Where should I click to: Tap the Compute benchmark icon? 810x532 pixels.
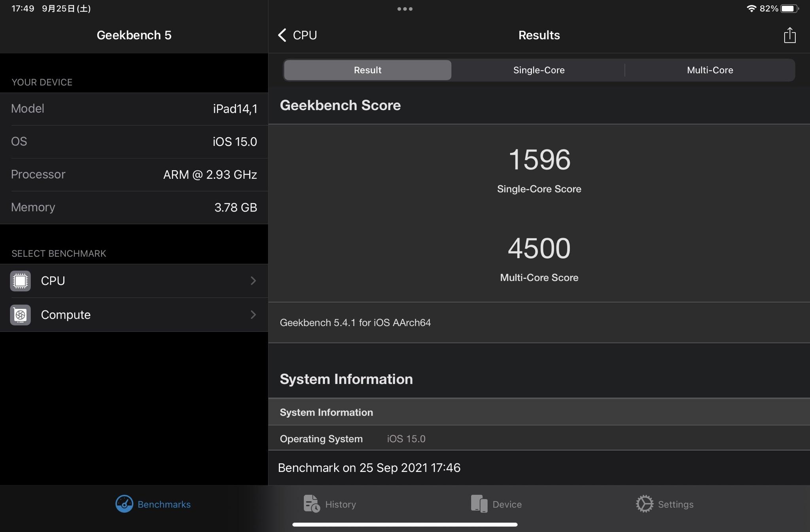coord(20,315)
